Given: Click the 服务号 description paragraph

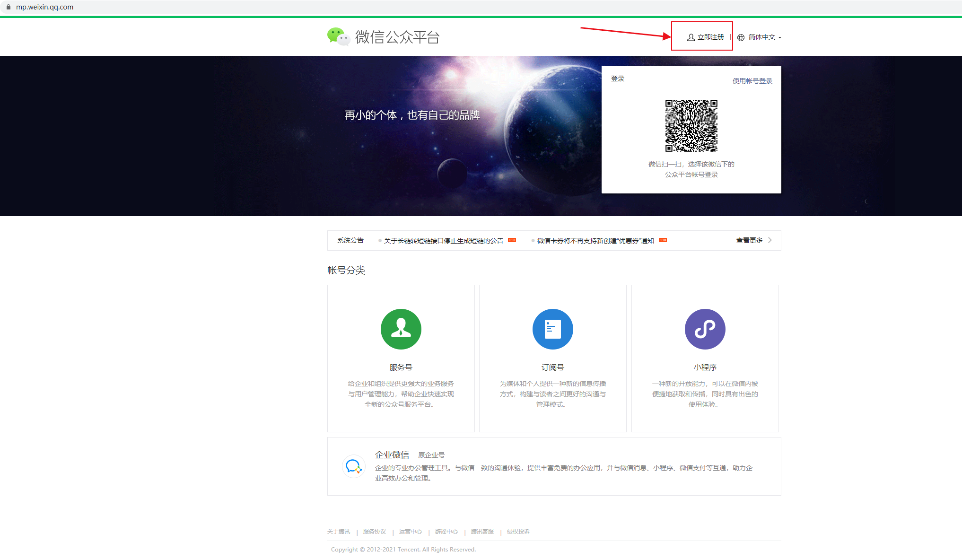Looking at the screenshot, I should [401, 394].
